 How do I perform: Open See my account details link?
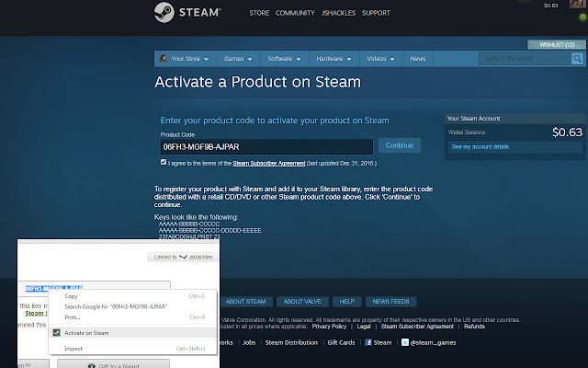(481, 147)
